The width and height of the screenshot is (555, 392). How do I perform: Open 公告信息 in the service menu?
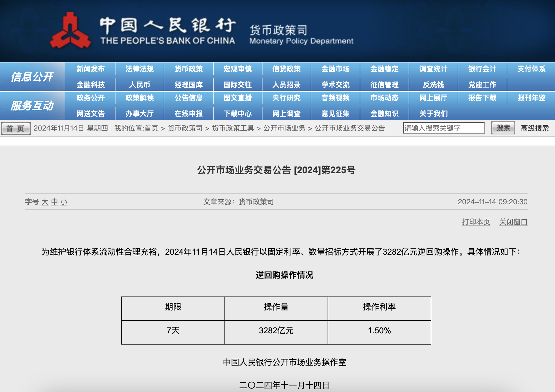[x=189, y=98]
